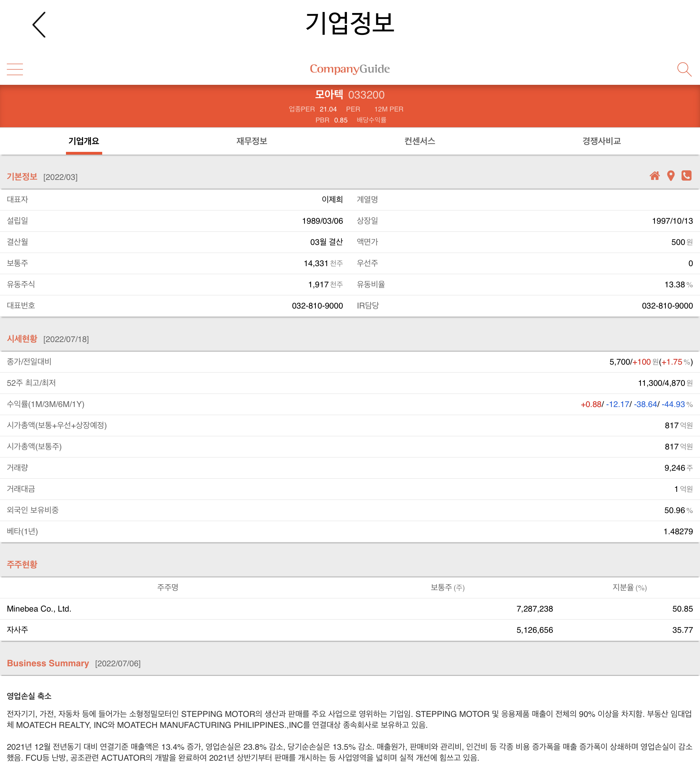This screenshot has width=700, height=773.
Task: Click the listing date 1997/10/13
Action: tap(672, 221)
